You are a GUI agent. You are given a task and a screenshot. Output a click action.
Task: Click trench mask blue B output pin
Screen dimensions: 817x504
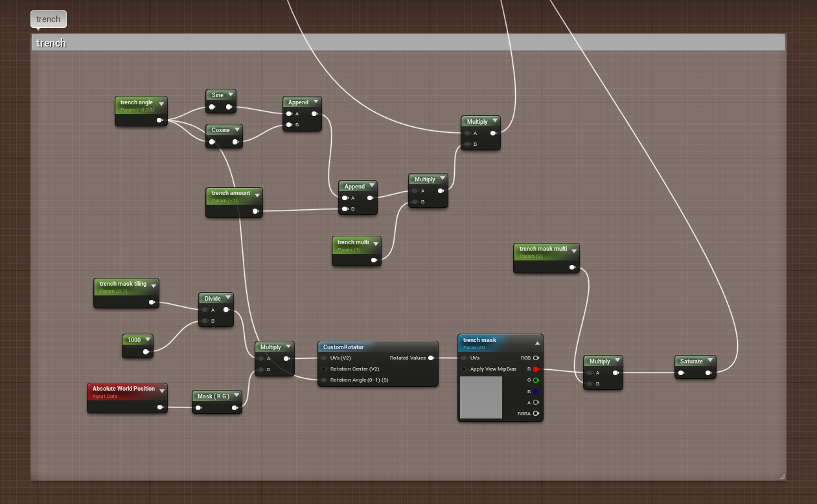pyautogui.click(x=536, y=391)
